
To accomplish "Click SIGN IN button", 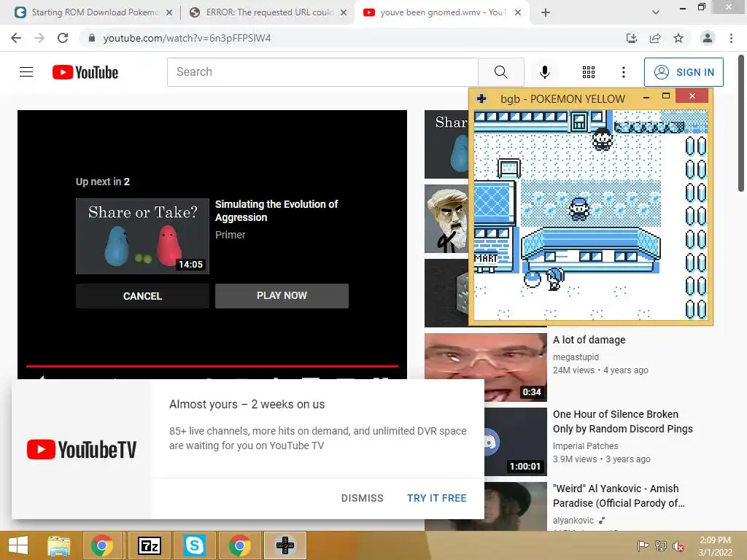I will (x=684, y=72).
